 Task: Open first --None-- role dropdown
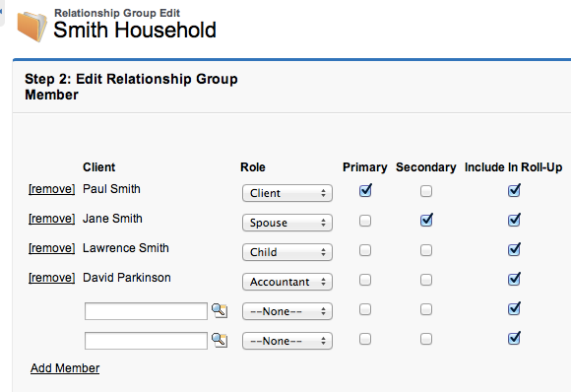[x=287, y=311]
